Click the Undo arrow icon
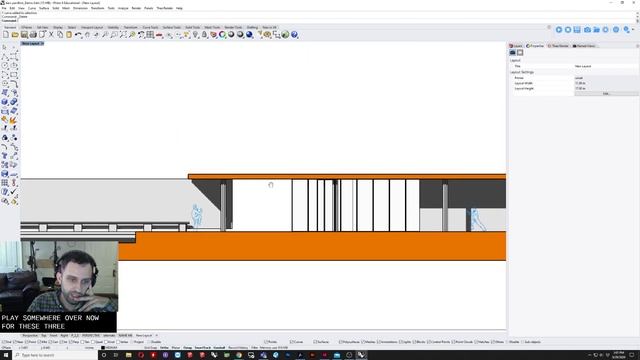The width and height of the screenshot is (640, 360). click(x=78, y=35)
